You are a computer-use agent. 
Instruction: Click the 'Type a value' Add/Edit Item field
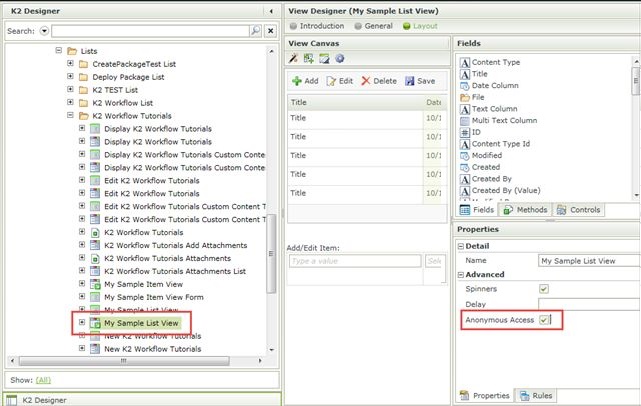pyautogui.click(x=355, y=261)
